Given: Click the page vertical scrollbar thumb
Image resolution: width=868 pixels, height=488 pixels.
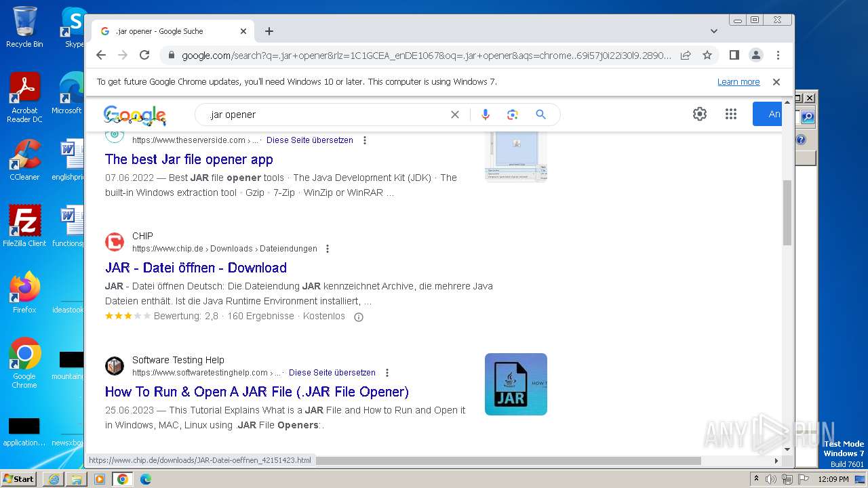Looking at the screenshot, I should click(x=787, y=212).
